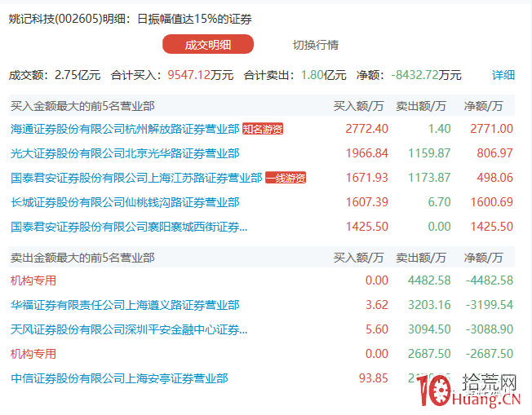
Task: Click buy amount 5.60
Action: [x=377, y=329]
